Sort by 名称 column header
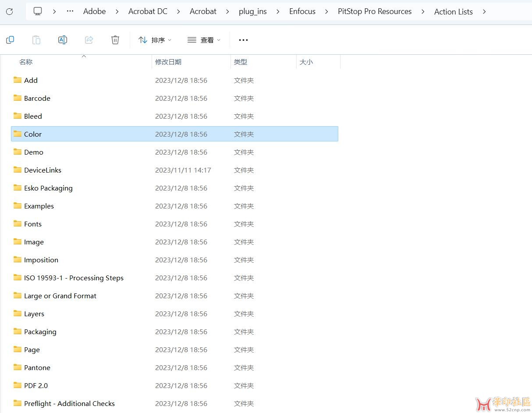532x413 pixels. coord(26,62)
